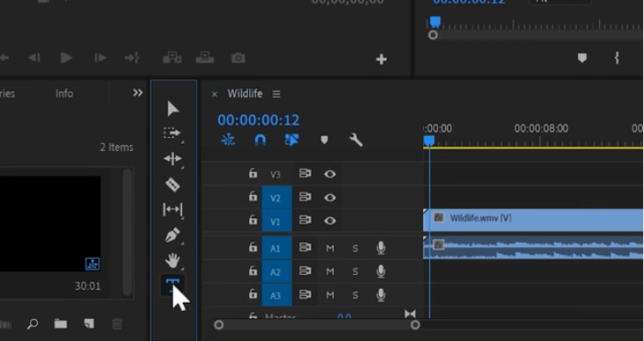Solo audio track A3

tap(355, 295)
